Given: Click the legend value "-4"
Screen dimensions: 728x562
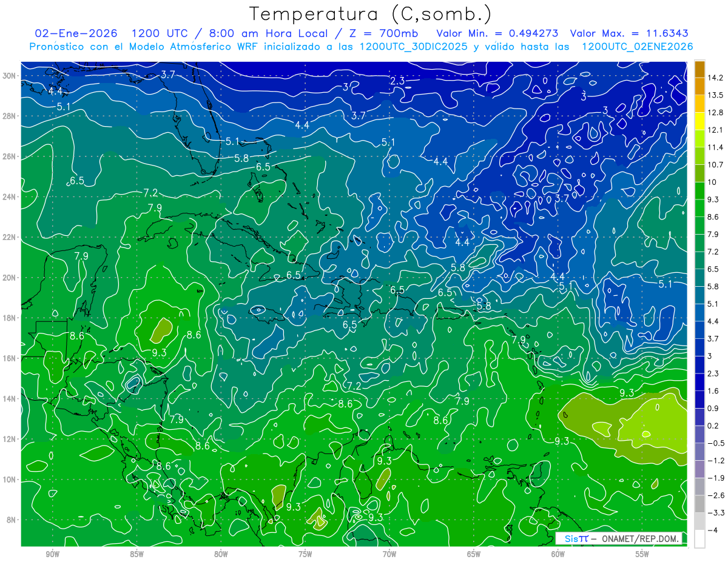Looking at the screenshot, I should 712,530.
